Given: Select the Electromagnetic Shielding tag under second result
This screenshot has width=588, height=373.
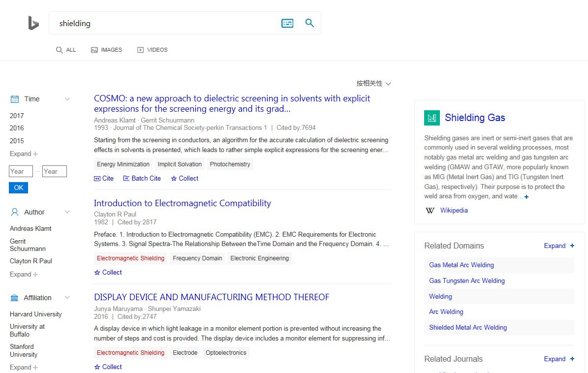Looking at the screenshot, I should [x=130, y=258].
